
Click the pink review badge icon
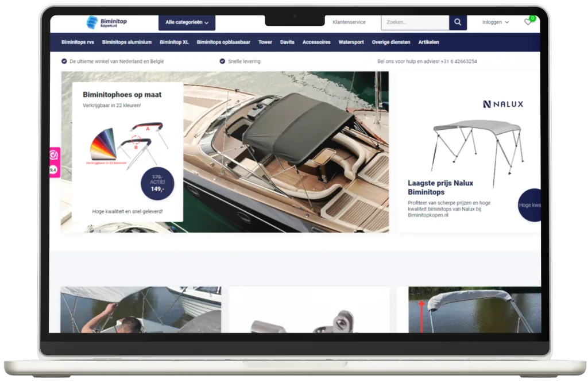coord(54,155)
